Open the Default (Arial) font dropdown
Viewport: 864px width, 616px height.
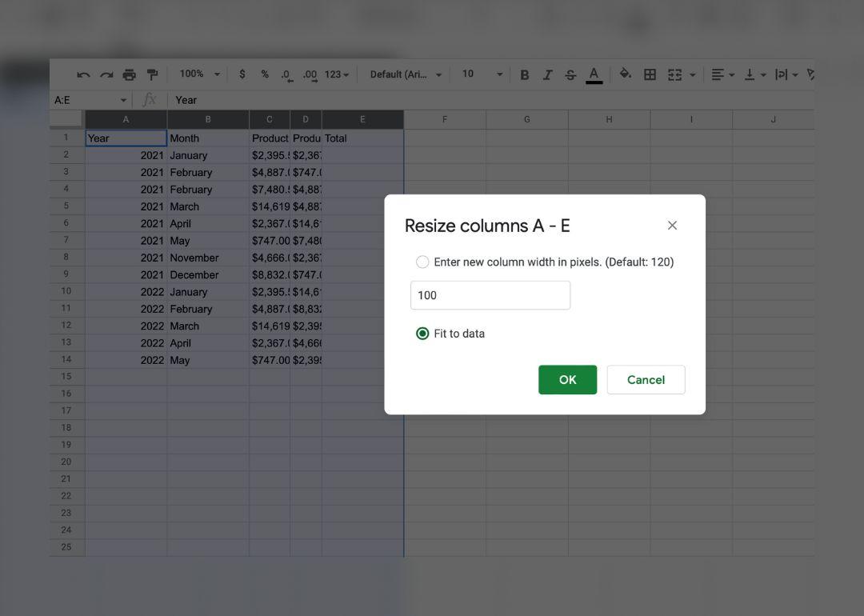[406, 74]
